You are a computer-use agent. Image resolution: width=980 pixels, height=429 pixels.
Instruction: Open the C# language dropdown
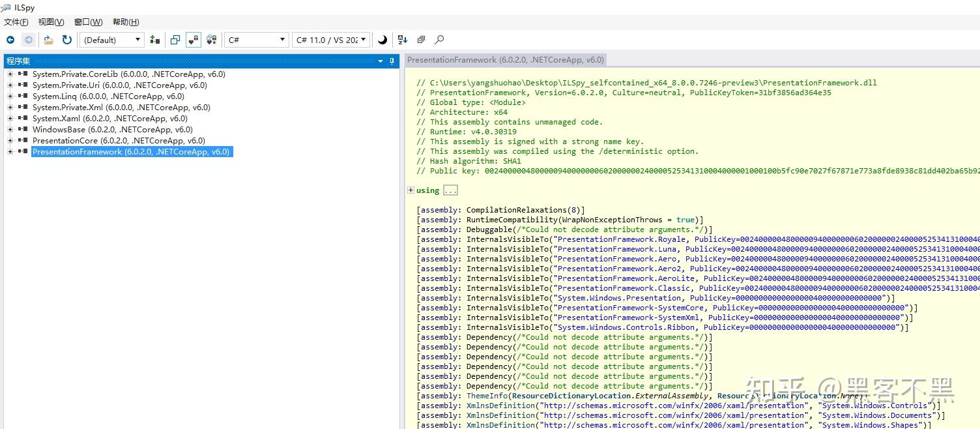click(x=256, y=40)
